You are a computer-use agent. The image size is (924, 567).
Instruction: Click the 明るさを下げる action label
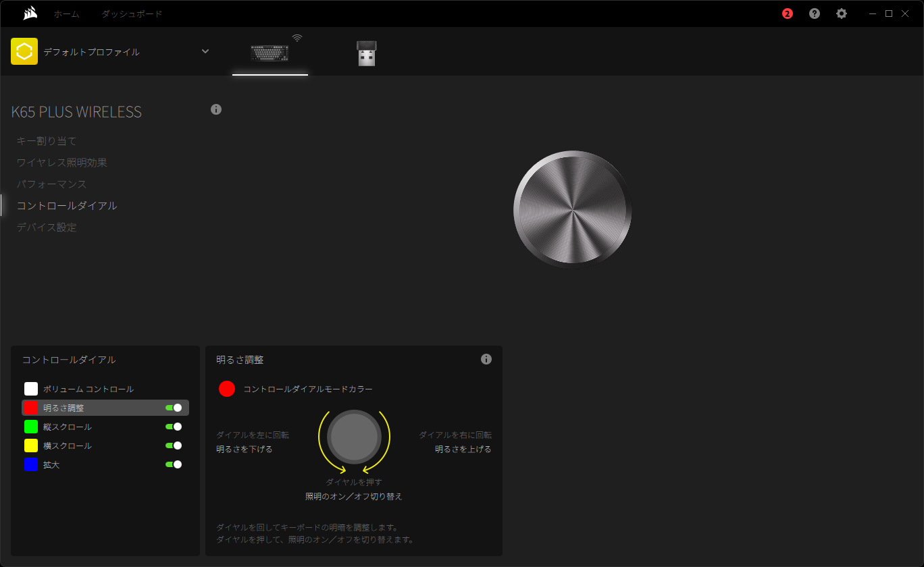click(245, 449)
